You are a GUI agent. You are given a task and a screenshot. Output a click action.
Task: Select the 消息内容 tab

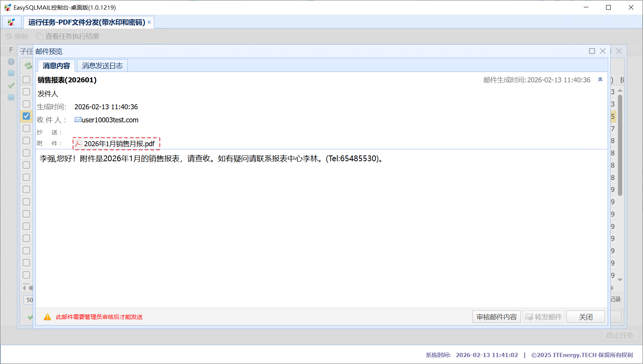pos(56,66)
